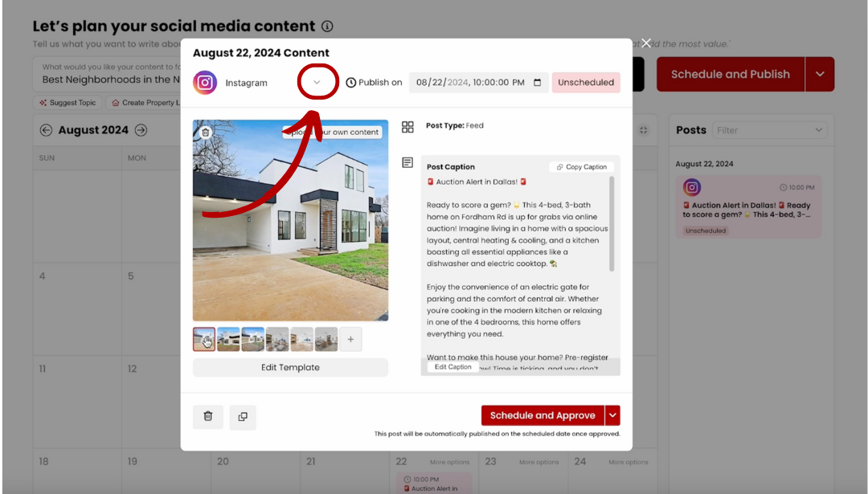Duplicate the post with the copy icon
The width and height of the screenshot is (868, 494).
click(x=243, y=417)
